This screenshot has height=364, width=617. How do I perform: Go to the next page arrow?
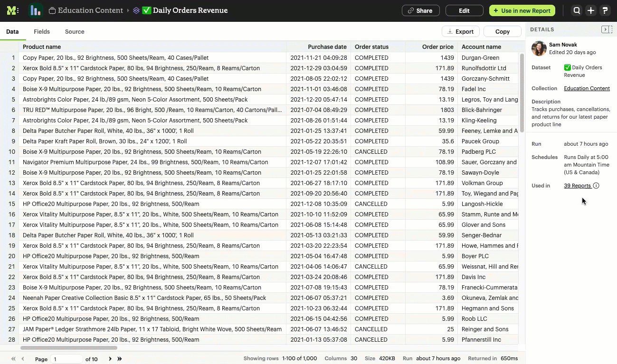pyautogui.click(x=110, y=359)
